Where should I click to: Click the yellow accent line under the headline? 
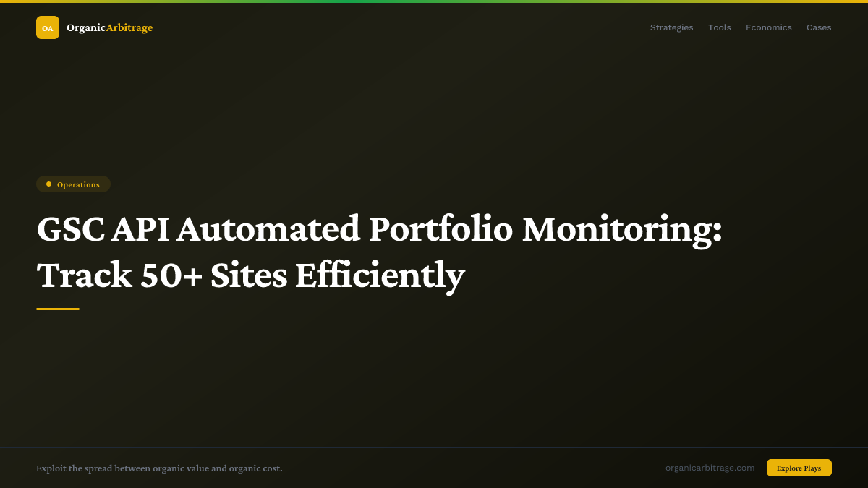click(x=58, y=308)
